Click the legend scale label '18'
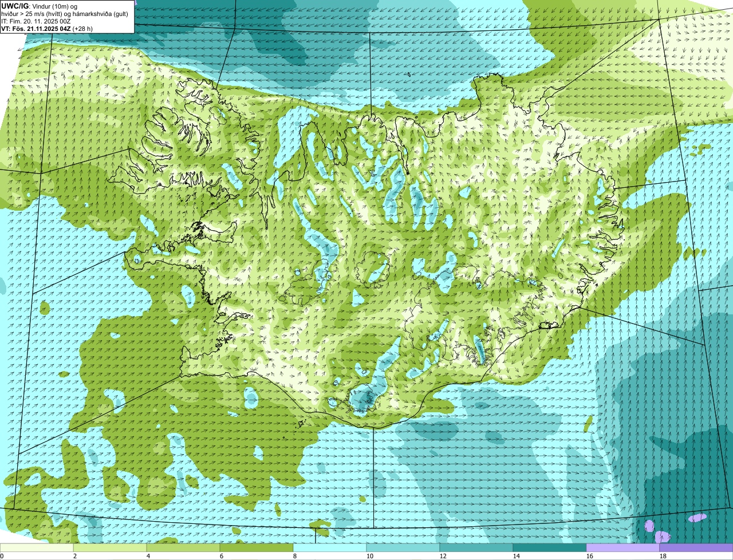 [663, 556]
